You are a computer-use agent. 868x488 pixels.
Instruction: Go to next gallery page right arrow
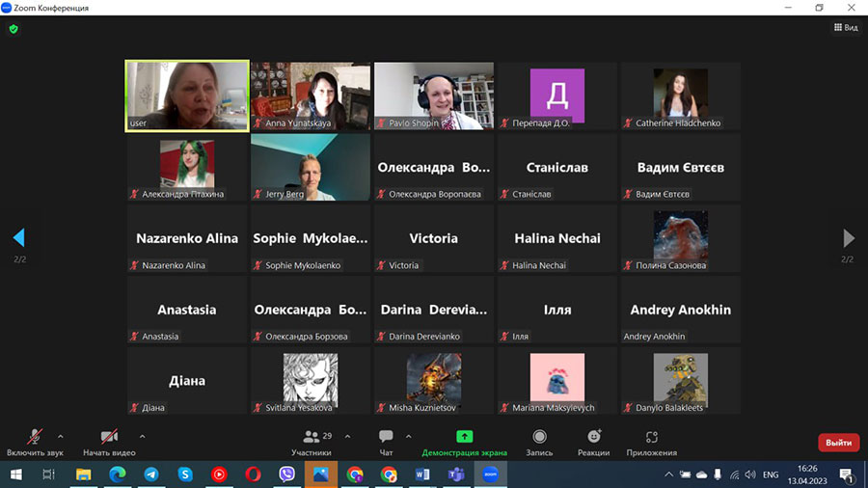[x=849, y=237]
